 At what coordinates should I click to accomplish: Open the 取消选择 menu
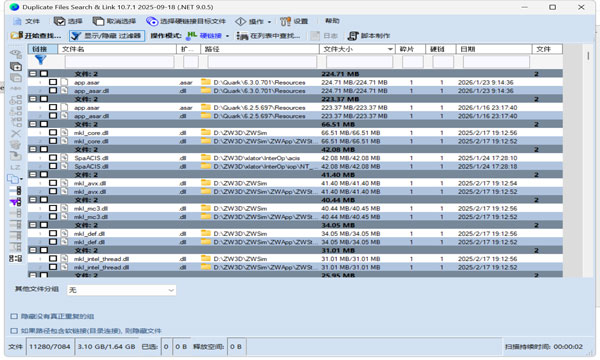(114, 21)
